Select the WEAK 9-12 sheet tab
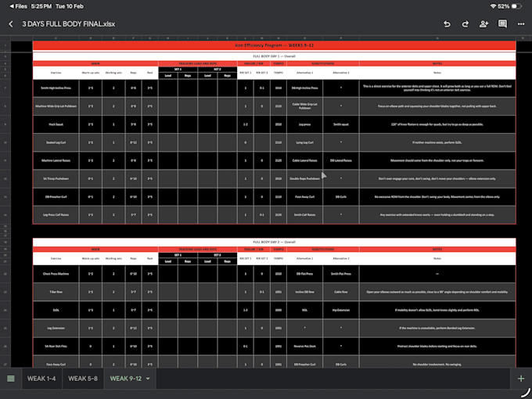 [x=125, y=379]
